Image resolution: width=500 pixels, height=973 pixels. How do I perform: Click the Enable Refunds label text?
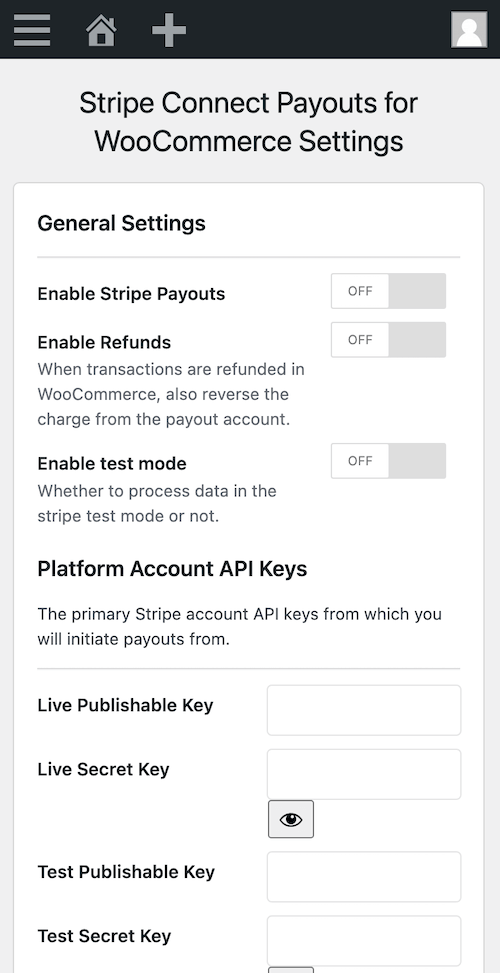pos(104,342)
